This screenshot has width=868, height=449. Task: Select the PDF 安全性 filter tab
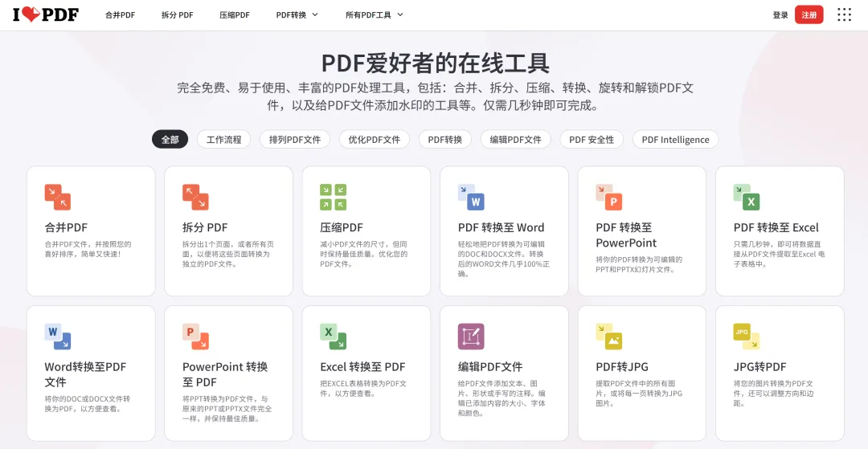pyautogui.click(x=592, y=139)
